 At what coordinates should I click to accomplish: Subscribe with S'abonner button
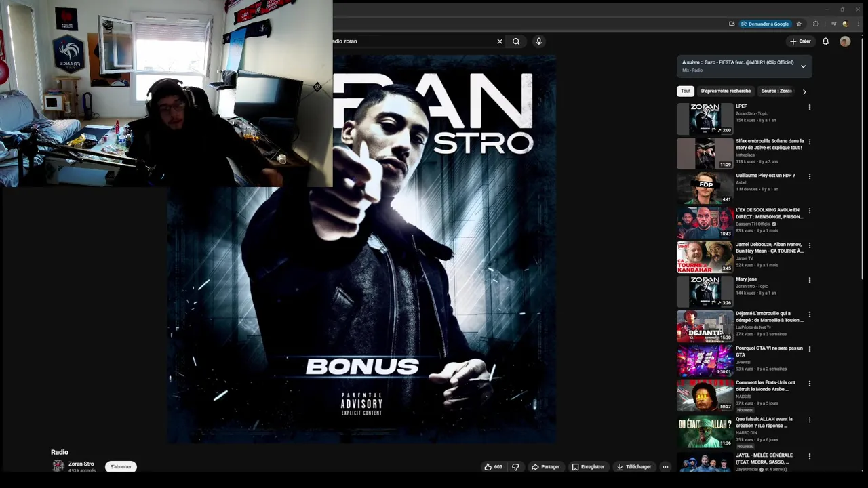(121, 466)
